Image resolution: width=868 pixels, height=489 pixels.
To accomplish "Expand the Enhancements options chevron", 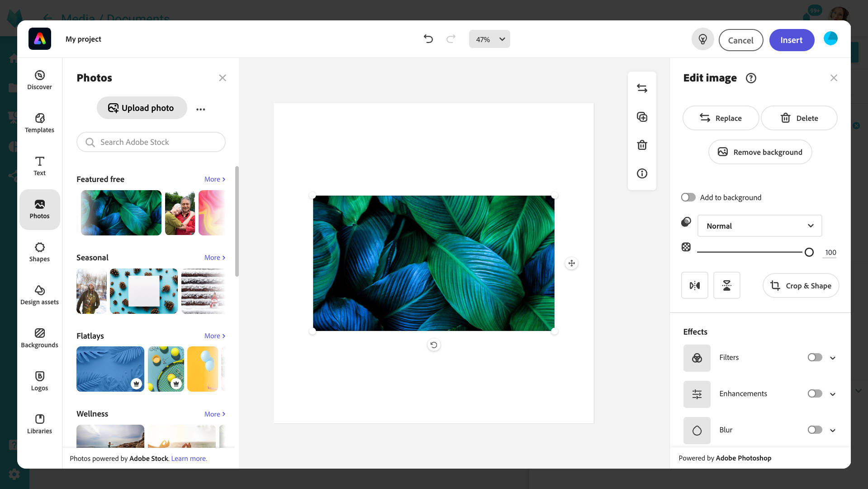I will 833,394.
